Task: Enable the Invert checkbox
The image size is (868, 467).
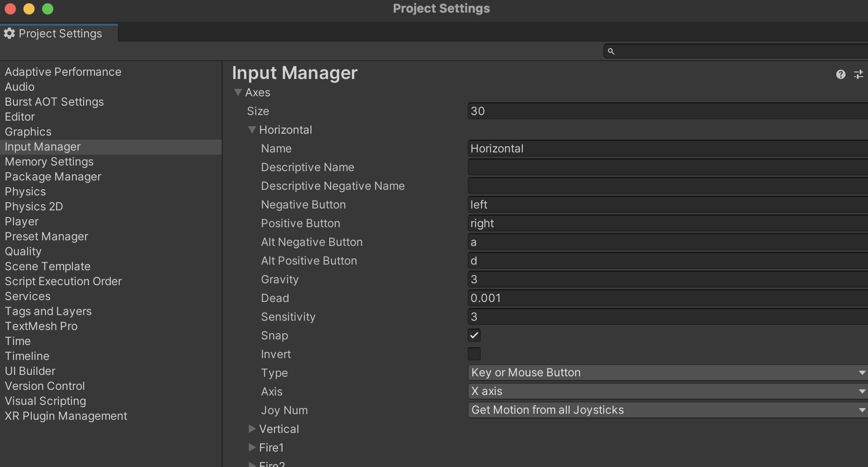Action: coord(474,354)
